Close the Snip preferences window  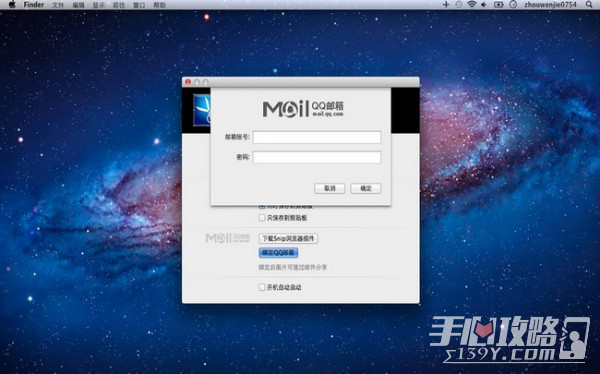click(x=188, y=82)
